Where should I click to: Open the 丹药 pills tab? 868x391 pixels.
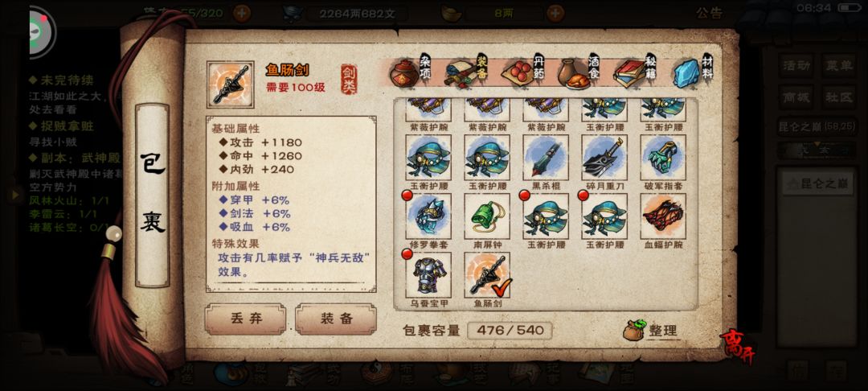(x=523, y=72)
